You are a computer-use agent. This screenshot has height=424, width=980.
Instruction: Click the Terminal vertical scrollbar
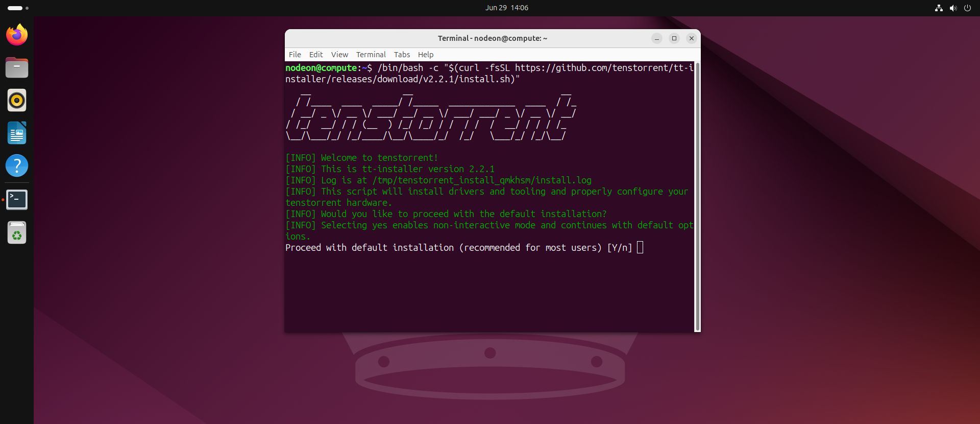click(x=697, y=197)
